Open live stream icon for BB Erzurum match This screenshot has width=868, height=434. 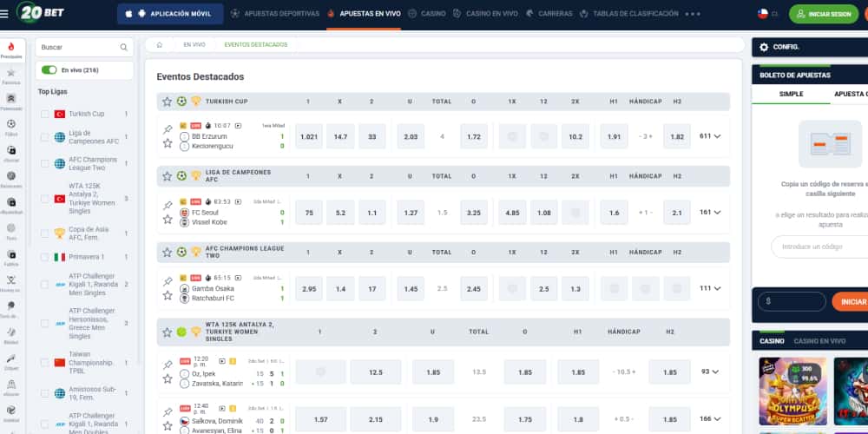pos(238,126)
